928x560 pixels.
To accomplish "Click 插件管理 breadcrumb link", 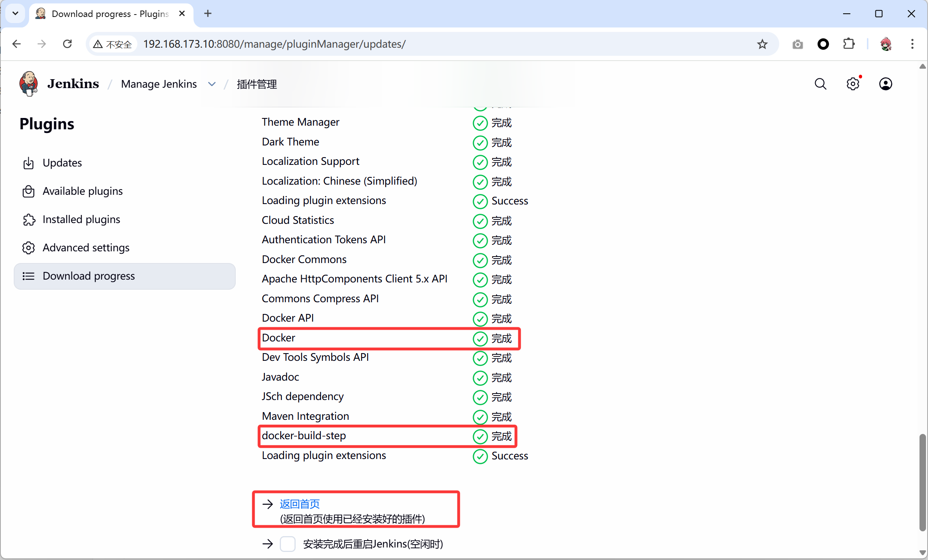I will (x=257, y=84).
